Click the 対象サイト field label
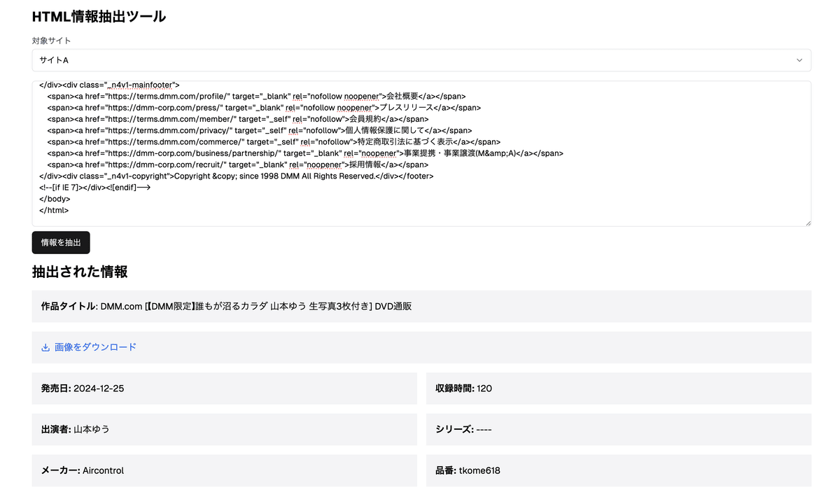 click(49, 41)
